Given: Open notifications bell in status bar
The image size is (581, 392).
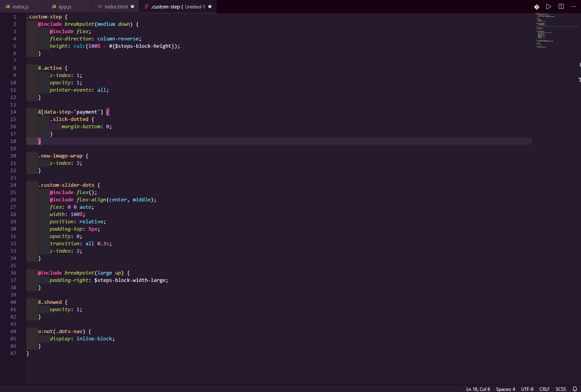Looking at the screenshot, I should coord(575,389).
